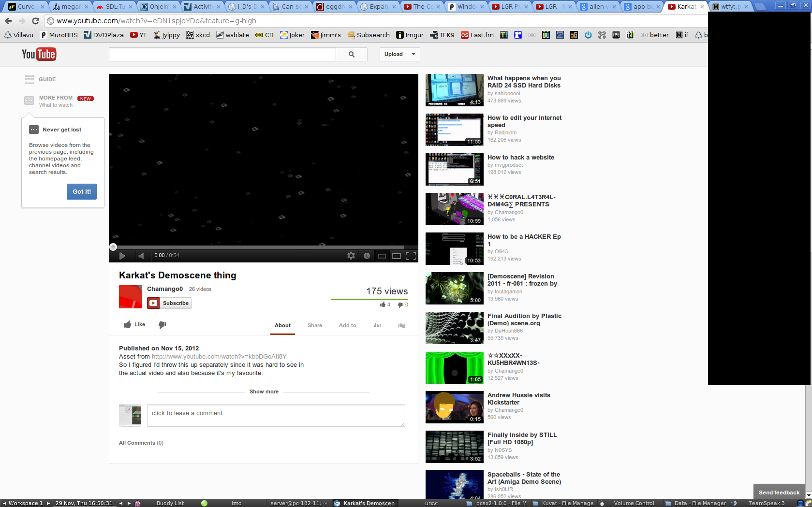
Task: Select the Share tab
Action: [315, 325]
